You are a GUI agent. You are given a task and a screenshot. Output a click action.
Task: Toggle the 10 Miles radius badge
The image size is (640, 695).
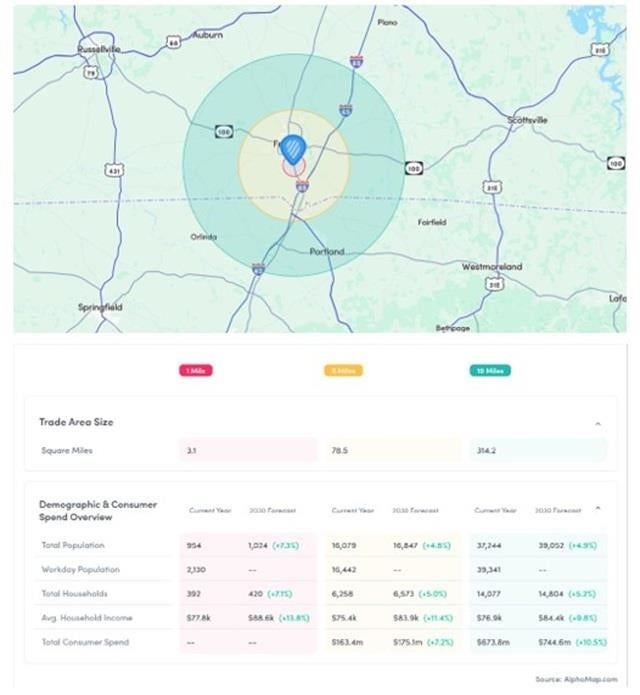[490, 371]
